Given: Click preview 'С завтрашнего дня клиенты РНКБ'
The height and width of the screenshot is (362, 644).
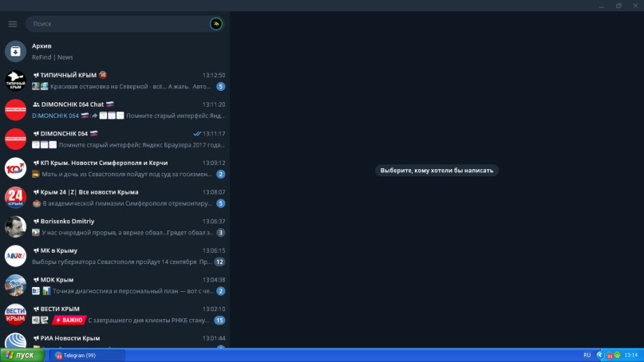Looking at the screenshot, I should 148,320.
